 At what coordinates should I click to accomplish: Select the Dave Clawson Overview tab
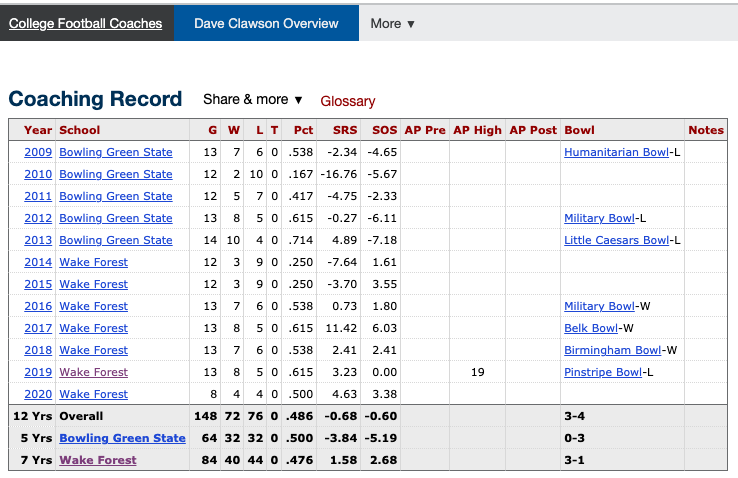click(x=266, y=23)
